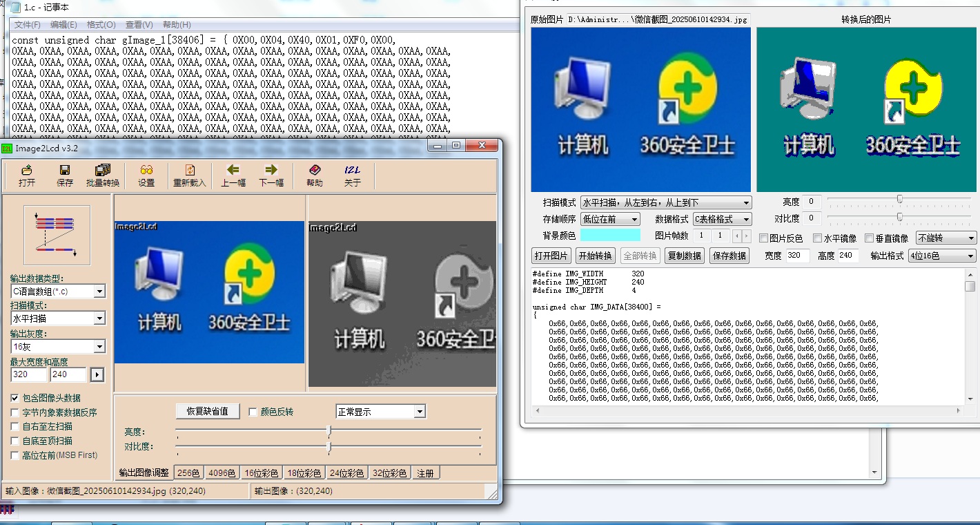980x525 pixels.
Task: Enable 自右至左扫描 checkbox
Action: tap(15, 427)
